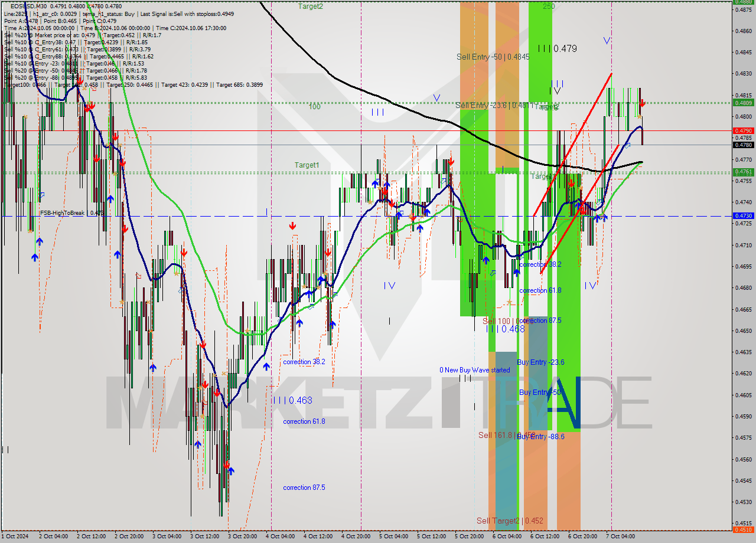Select 'correction 38.2' label near 6 Oct 12:00
756x543 pixels.
tap(540, 264)
